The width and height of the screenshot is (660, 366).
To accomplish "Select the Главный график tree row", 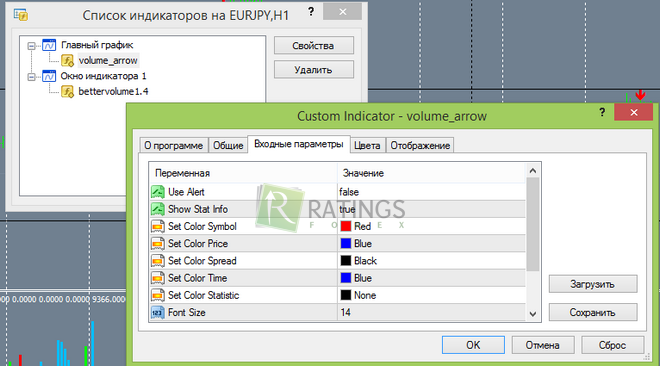I will pos(97,45).
